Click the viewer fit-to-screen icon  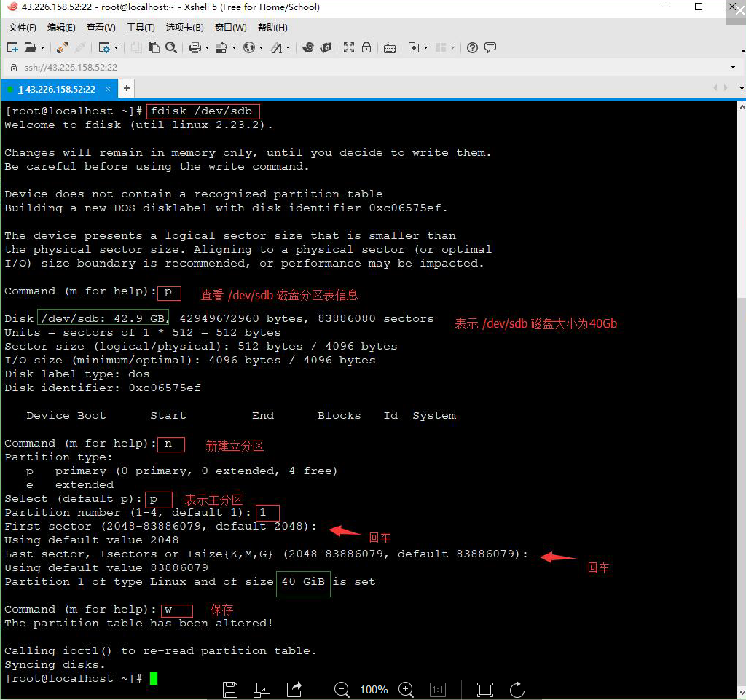485,690
